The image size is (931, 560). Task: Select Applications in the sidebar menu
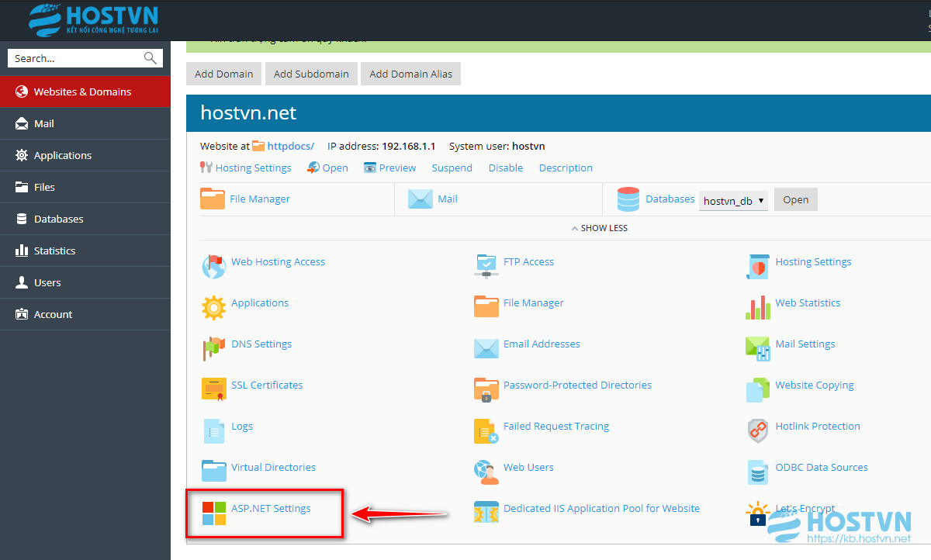85,155
